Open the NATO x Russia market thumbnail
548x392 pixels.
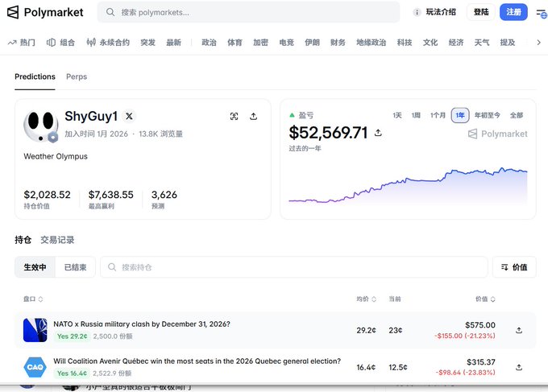[35, 330]
